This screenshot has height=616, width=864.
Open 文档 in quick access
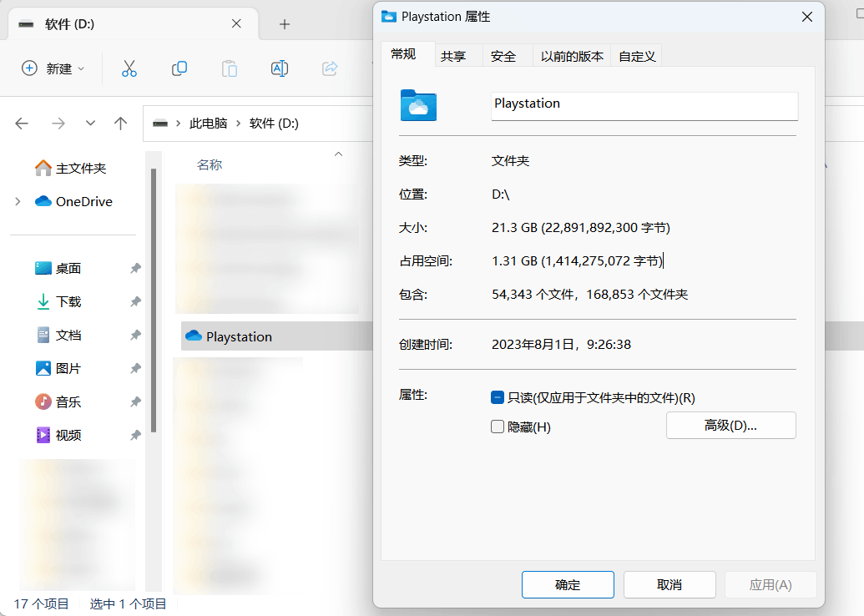[58, 335]
